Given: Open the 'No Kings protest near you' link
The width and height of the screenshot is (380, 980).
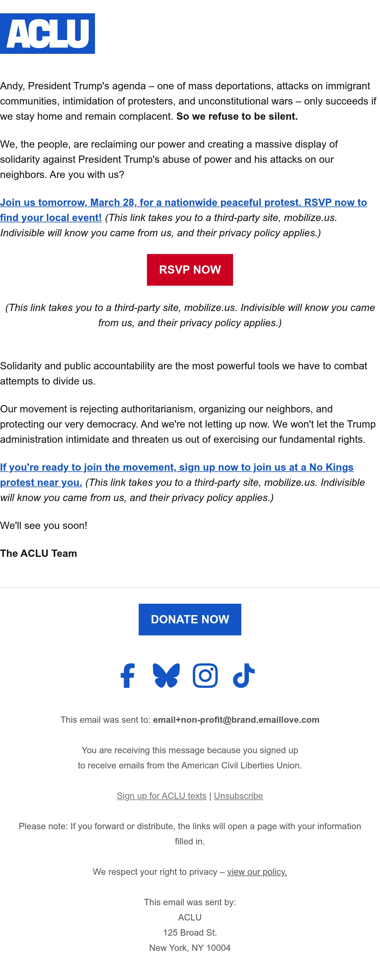Looking at the screenshot, I should (x=177, y=475).
